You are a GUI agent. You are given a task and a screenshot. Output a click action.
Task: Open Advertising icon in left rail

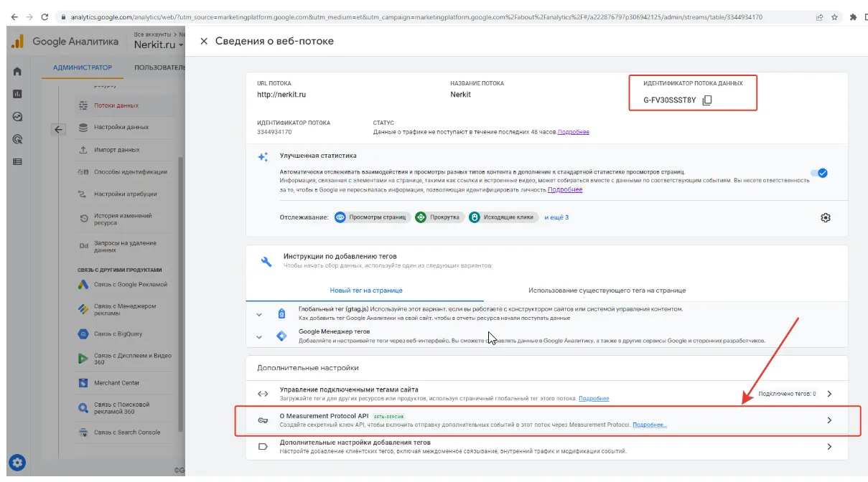click(x=17, y=139)
